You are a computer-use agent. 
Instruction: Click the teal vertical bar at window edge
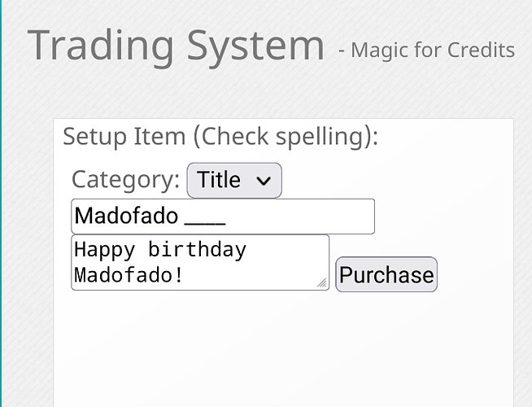[x=1, y=203]
